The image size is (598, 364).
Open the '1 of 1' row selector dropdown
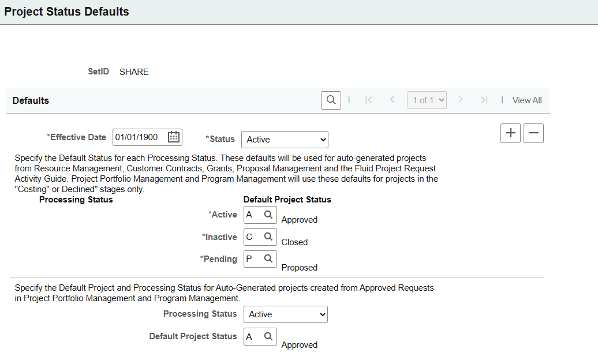pyautogui.click(x=427, y=100)
